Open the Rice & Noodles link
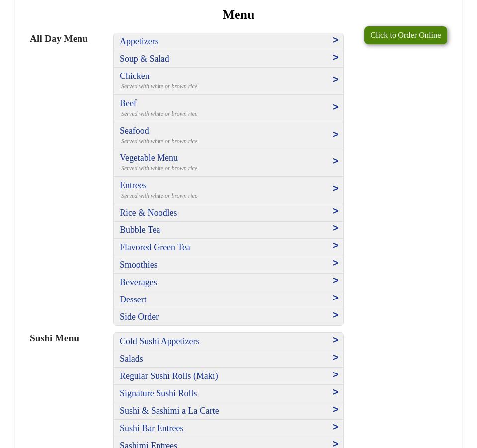The width and height of the screenshot is (477, 448). pyautogui.click(x=148, y=213)
